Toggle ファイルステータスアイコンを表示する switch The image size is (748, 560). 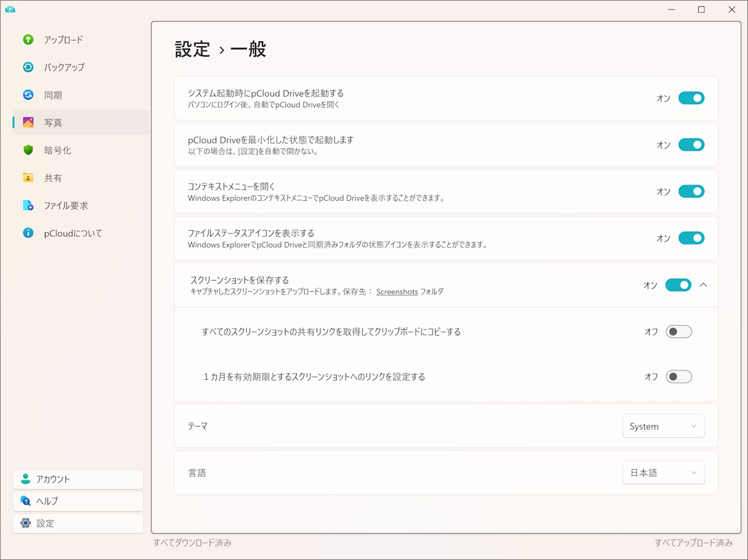coord(691,238)
